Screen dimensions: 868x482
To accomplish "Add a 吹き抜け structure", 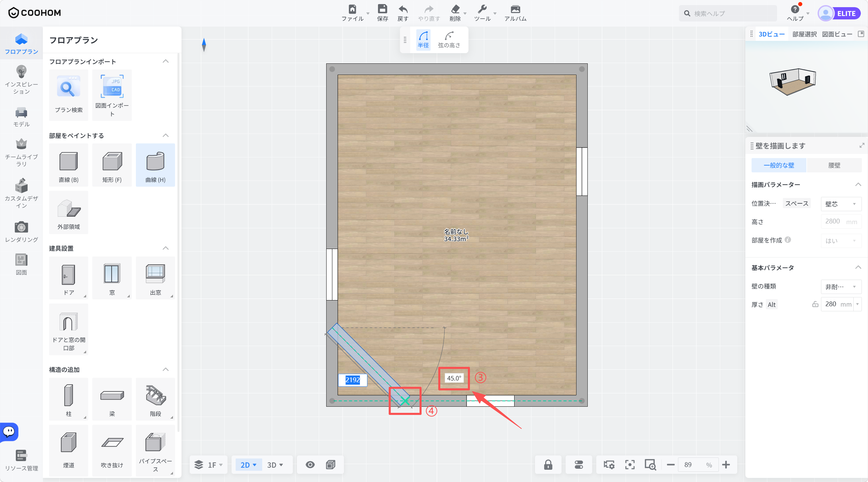I will [112, 450].
